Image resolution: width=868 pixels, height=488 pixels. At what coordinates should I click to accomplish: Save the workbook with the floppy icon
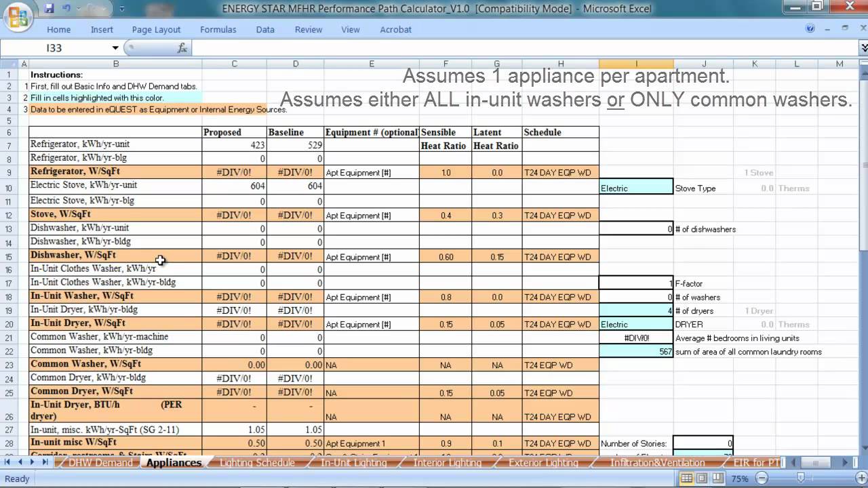(49, 9)
